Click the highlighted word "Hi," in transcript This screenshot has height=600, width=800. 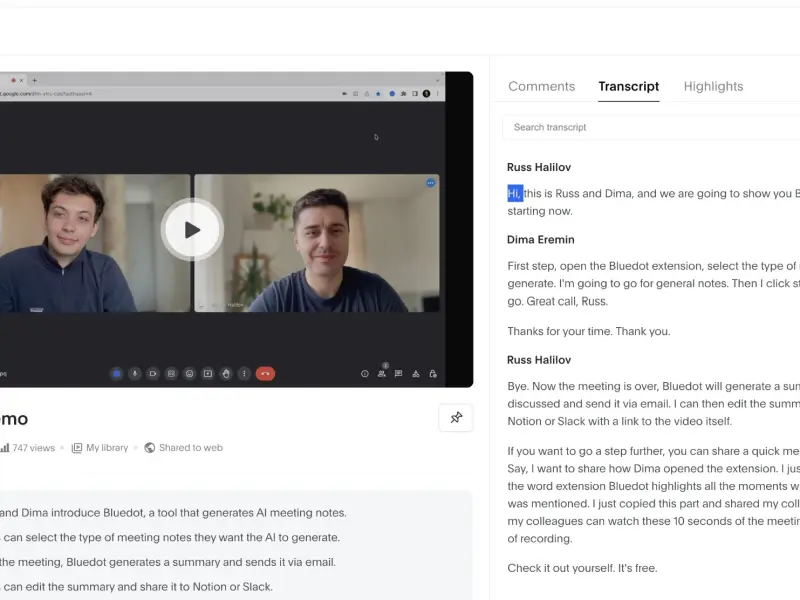coord(515,194)
